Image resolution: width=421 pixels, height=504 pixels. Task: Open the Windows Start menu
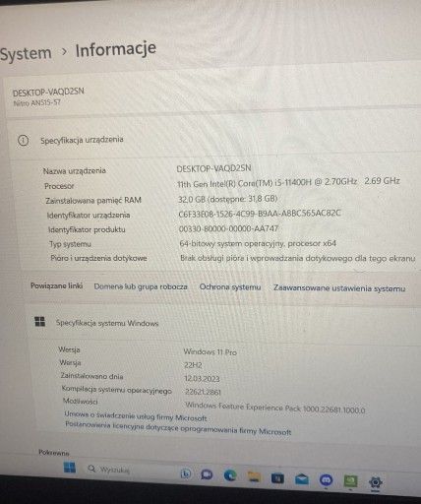(x=69, y=468)
